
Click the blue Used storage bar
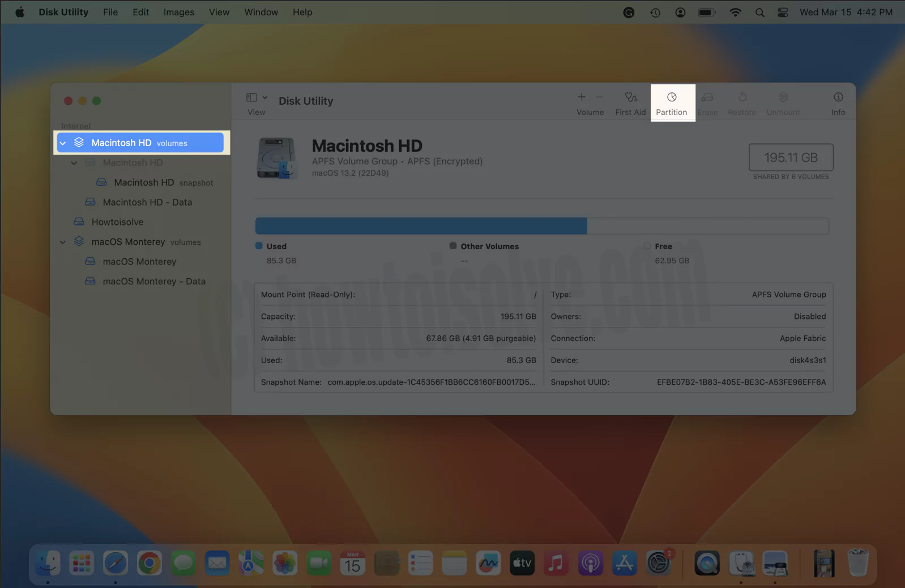[x=421, y=225]
